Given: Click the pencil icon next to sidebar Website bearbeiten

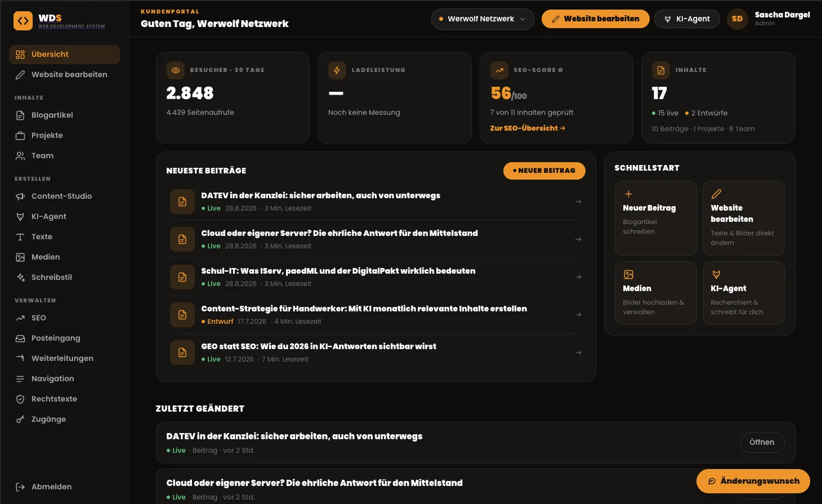Looking at the screenshot, I should [20, 75].
